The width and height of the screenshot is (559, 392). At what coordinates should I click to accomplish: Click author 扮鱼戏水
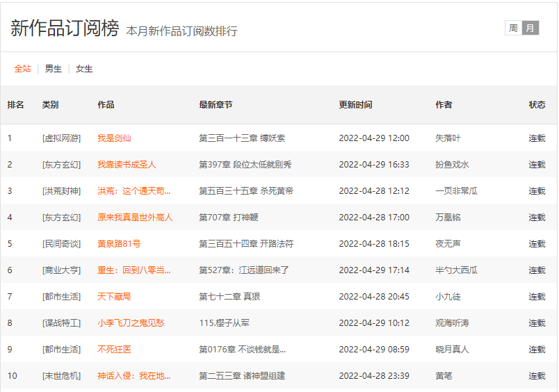pos(452,164)
